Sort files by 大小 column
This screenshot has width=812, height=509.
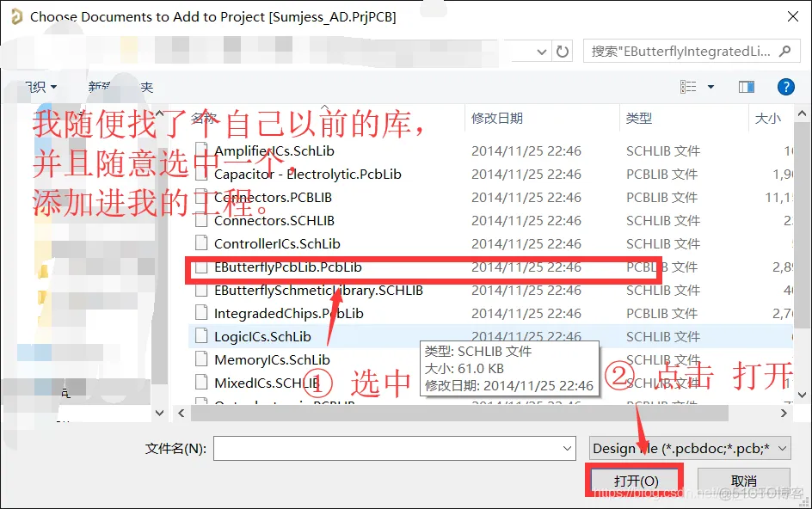tap(768, 119)
